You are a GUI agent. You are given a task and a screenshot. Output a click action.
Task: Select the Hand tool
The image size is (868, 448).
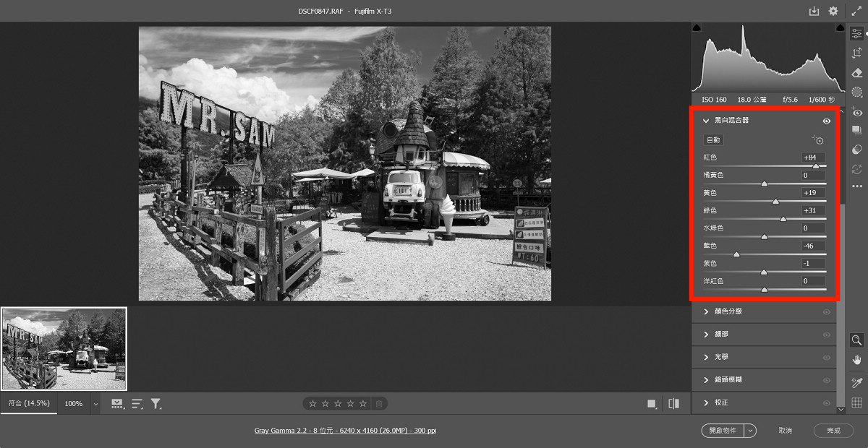[x=857, y=359]
